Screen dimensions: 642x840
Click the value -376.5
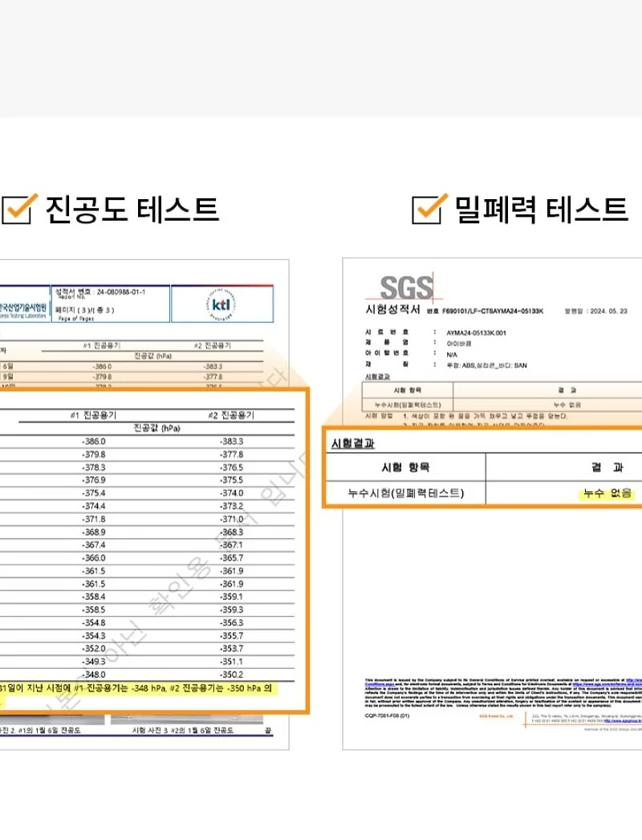(x=231, y=467)
